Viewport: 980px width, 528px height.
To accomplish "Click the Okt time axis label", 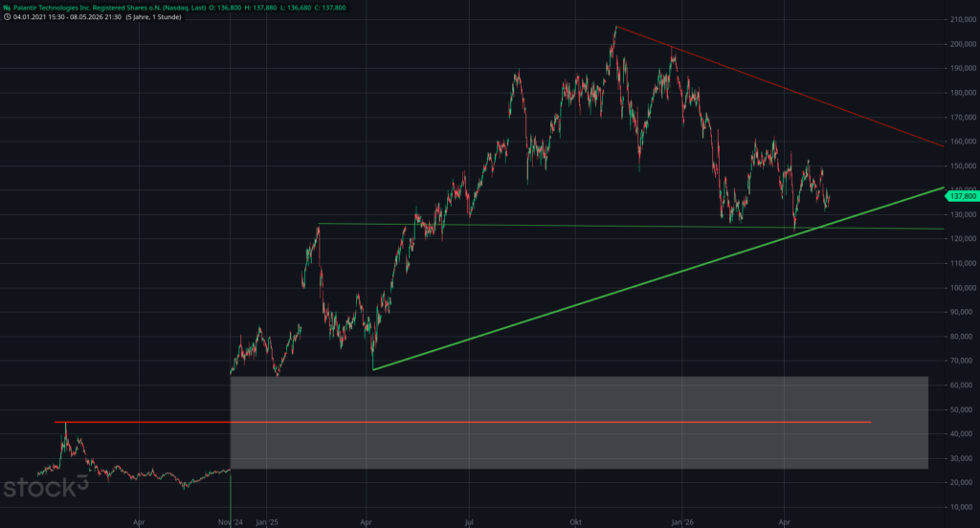I will [x=575, y=522].
